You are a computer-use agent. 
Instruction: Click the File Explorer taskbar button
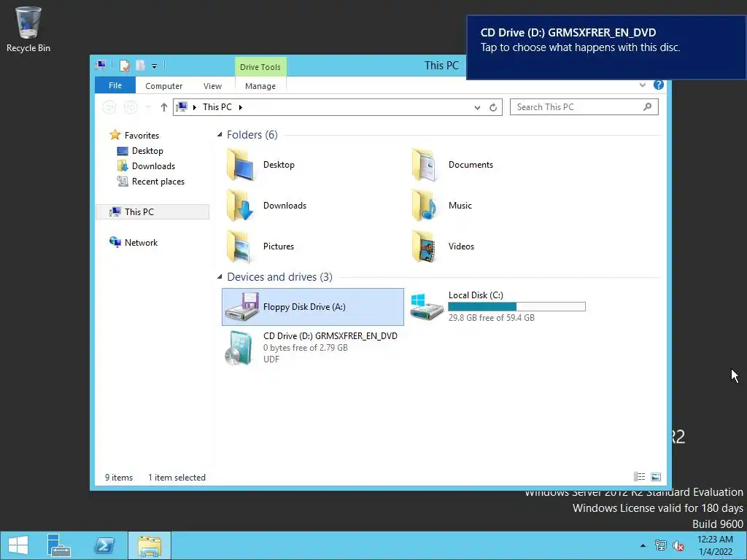click(149, 545)
